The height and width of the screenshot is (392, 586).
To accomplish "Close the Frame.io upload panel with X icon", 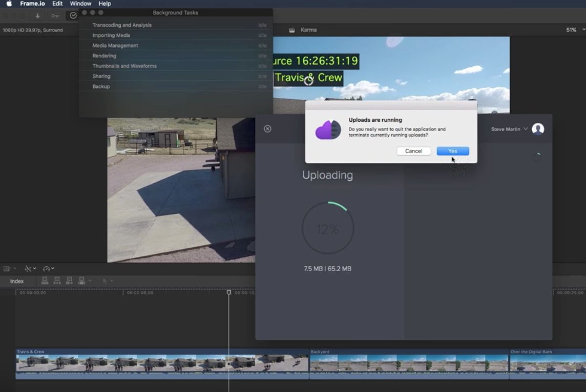I will coord(267,129).
